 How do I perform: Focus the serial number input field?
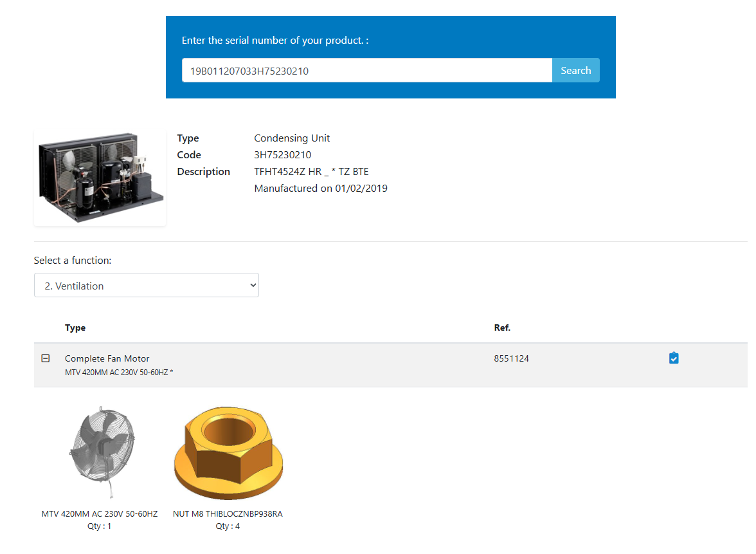pos(367,71)
